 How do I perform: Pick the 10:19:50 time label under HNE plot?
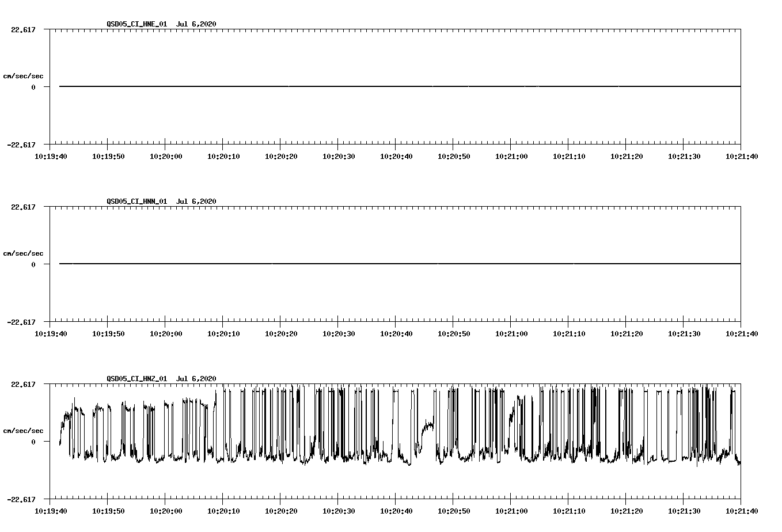(x=108, y=156)
